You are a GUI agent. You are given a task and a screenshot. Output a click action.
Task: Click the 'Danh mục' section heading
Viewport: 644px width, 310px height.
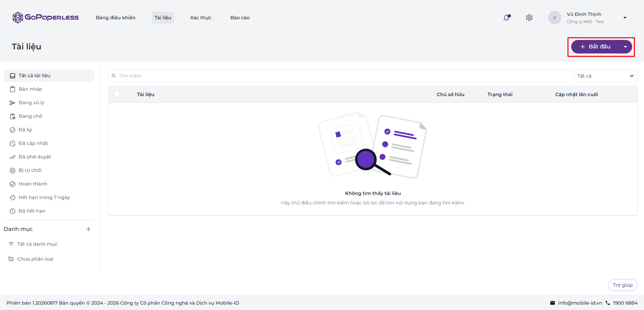tap(18, 229)
